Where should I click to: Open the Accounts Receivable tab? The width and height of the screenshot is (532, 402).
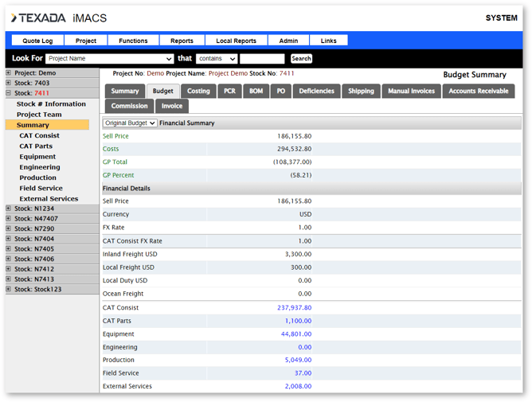coord(478,92)
